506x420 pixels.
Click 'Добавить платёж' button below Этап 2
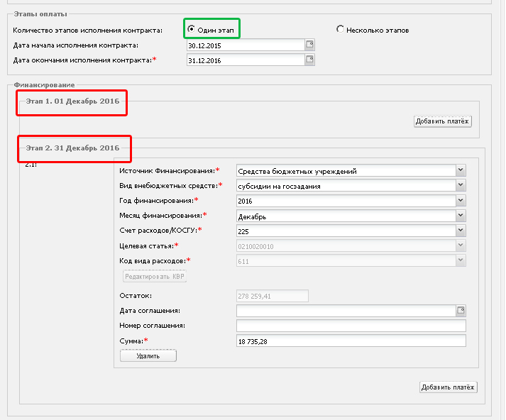pyautogui.click(x=449, y=387)
